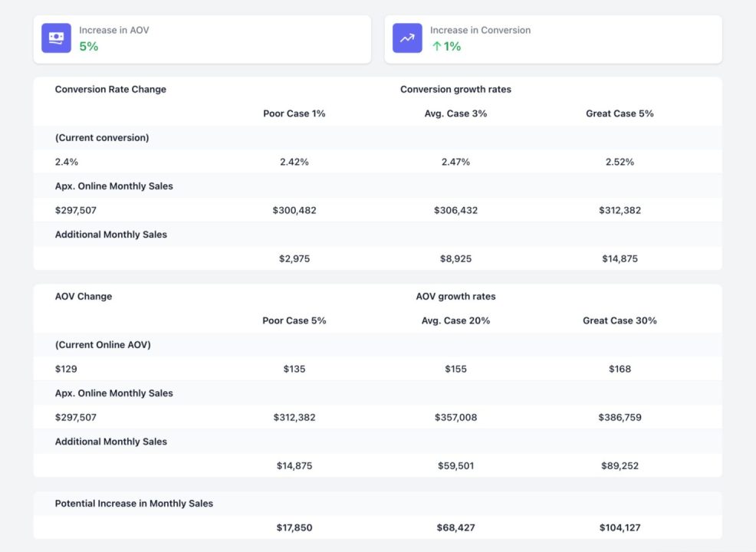Image resolution: width=756 pixels, height=552 pixels.
Task: Expand the Conversion Rate Change section
Action: coord(110,90)
